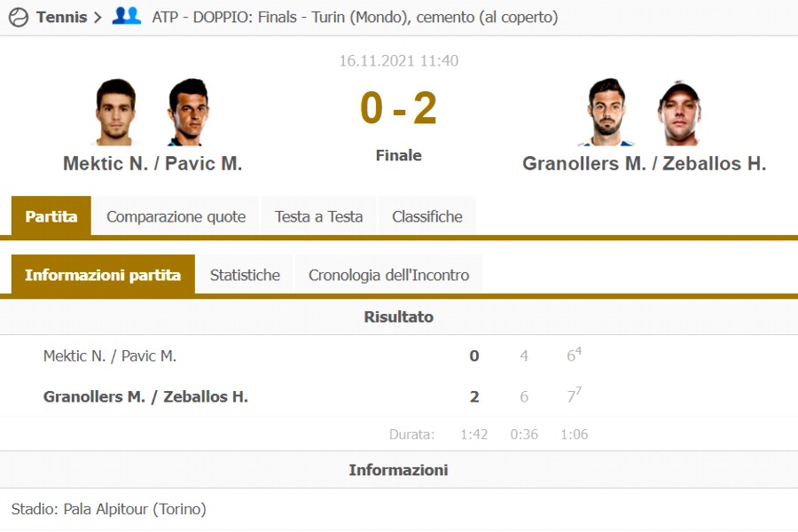Click the bearded Granollers player photo

pos(607,112)
